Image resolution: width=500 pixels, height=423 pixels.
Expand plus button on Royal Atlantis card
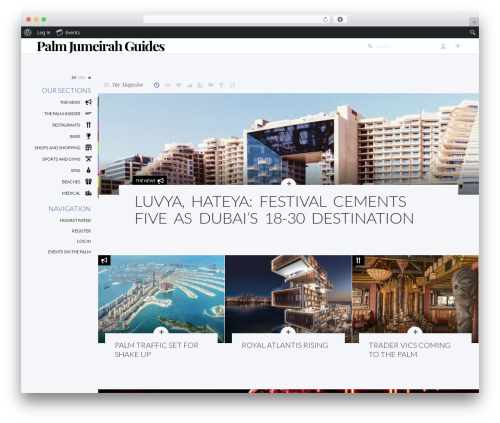coord(288,332)
